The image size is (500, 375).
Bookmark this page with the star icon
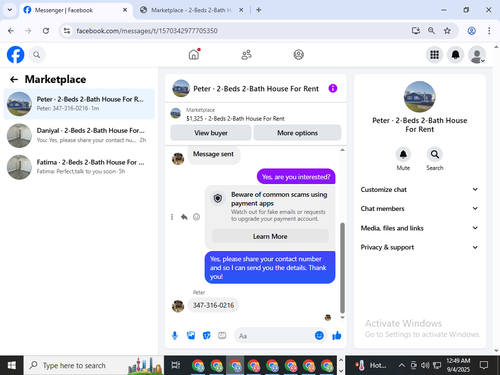pyautogui.click(x=447, y=31)
